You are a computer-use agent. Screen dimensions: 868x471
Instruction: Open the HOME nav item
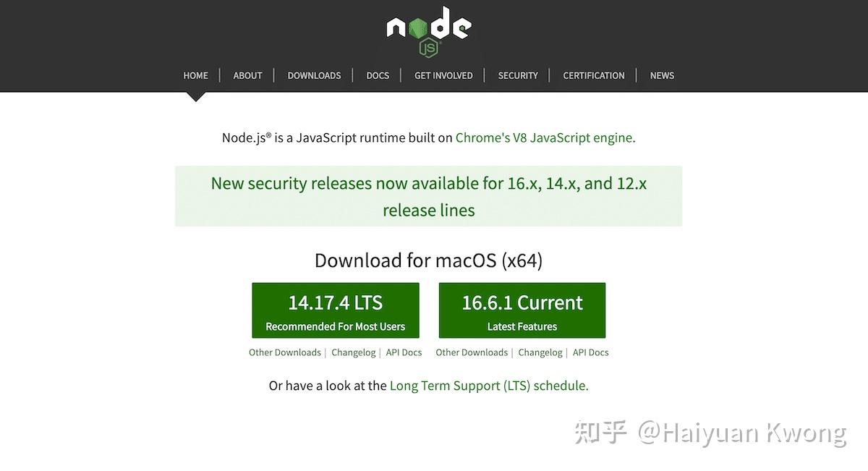195,75
